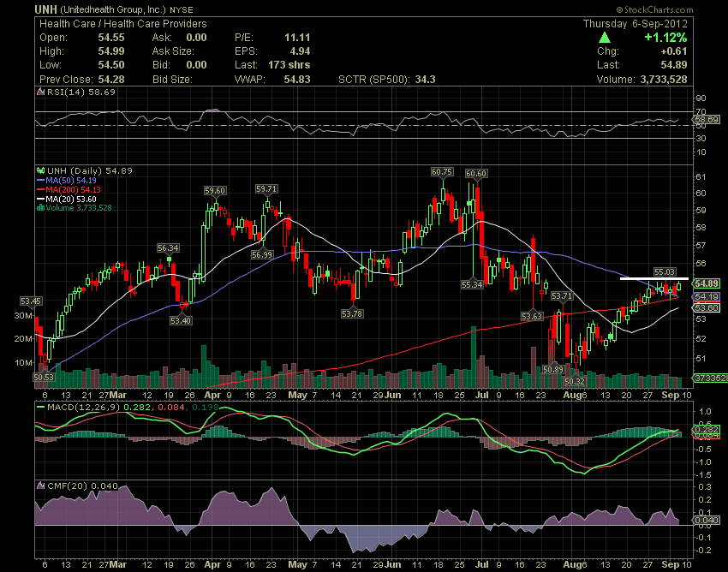Click the blue MA(50) legend line

41,180
